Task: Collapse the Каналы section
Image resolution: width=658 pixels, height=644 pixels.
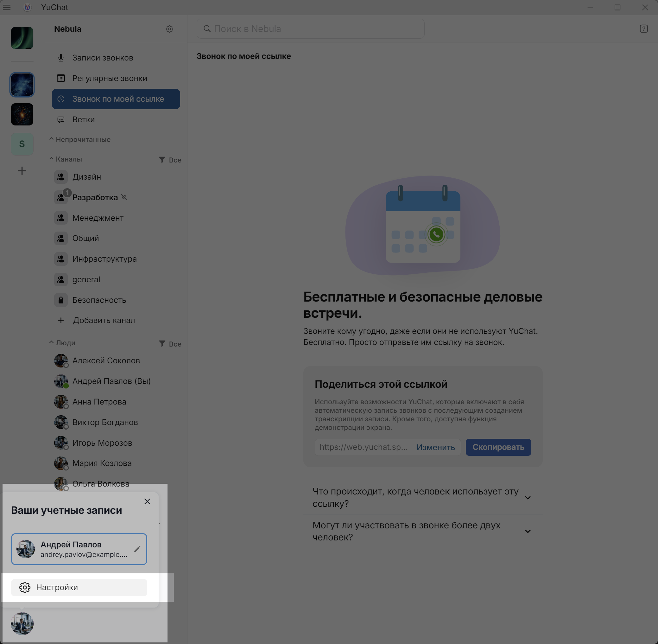Action: click(x=66, y=159)
